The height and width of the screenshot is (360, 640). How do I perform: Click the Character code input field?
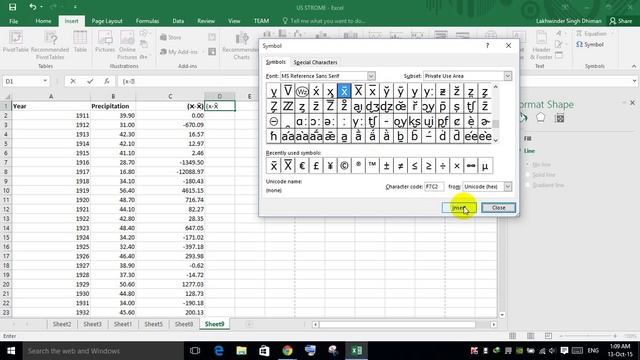click(434, 187)
